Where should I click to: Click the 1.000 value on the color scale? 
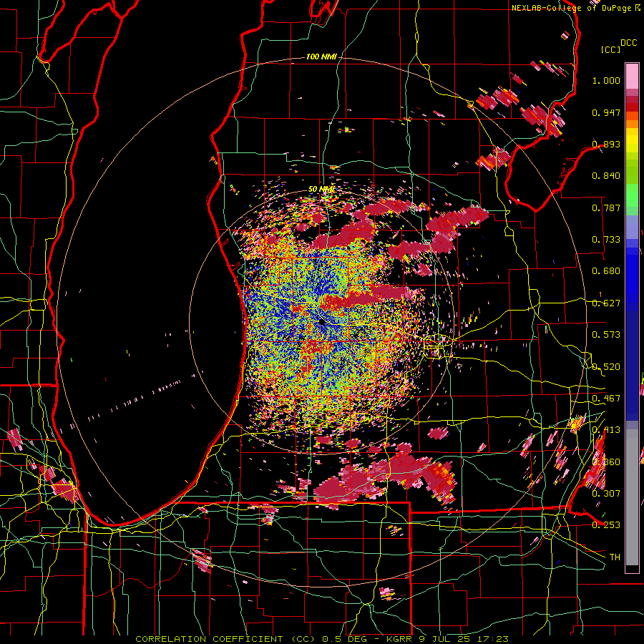point(606,80)
